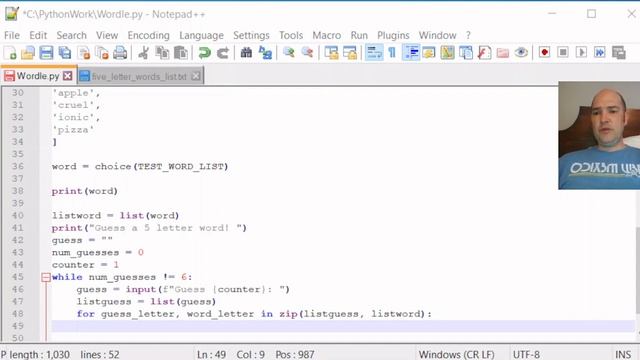640x360 pixels.
Task: Close all documents using the toolbar Close All icon
Action: pyautogui.click(x=102, y=53)
